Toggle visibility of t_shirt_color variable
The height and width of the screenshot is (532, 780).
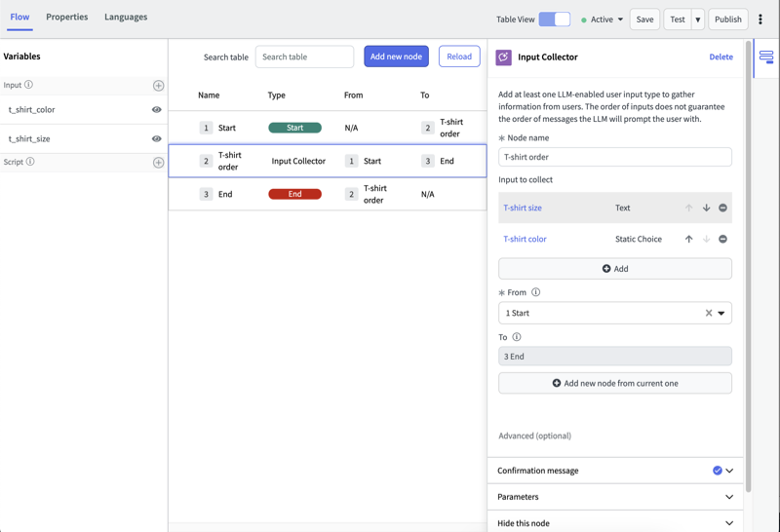(x=157, y=109)
